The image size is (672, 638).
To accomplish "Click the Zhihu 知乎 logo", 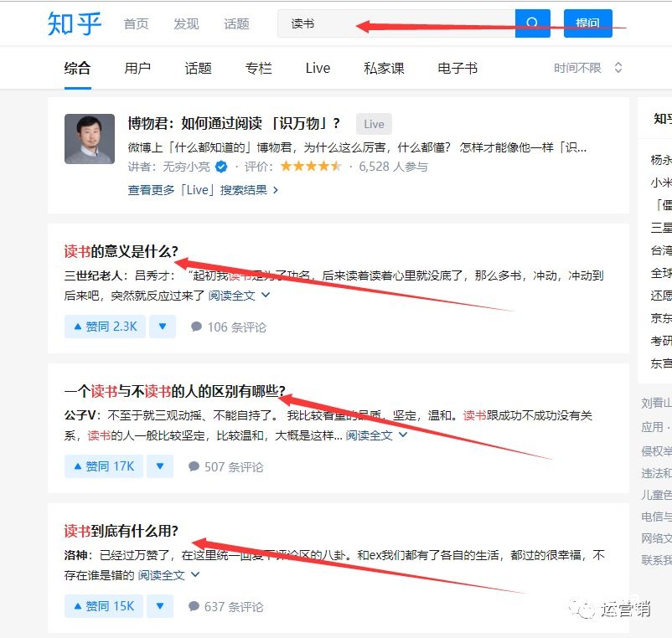I will click(x=75, y=23).
